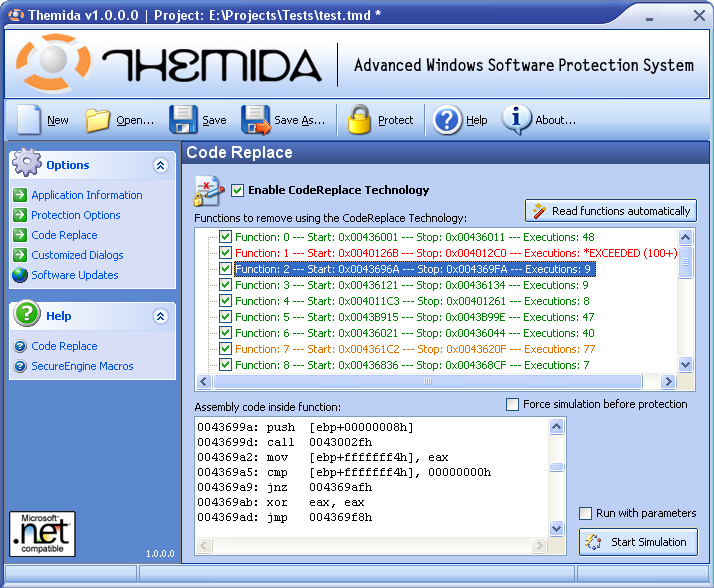Image resolution: width=714 pixels, height=588 pixels.
Task: Click the CodeReplace document pencil icon
Action: pyautogui.click(x=209, y=191)
